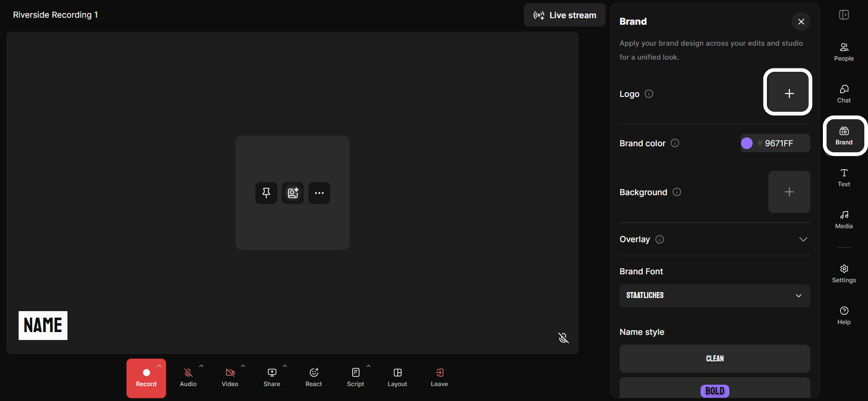Start the Live stream
The image size is (868, 401).
pyautogui.click(x=564, y=15)
